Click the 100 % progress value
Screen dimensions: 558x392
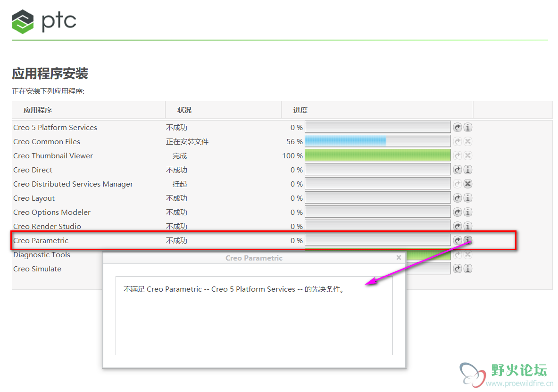pyautogui.click(x=292, y=155)
